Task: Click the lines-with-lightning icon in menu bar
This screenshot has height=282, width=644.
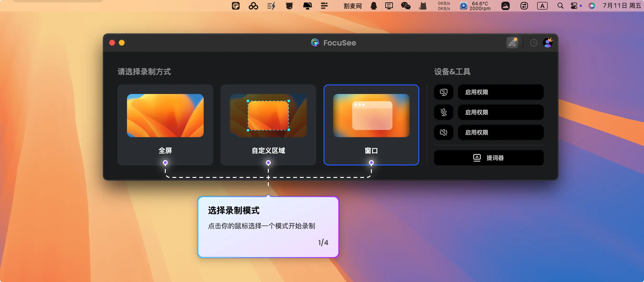Action: [x=271, y=6]
